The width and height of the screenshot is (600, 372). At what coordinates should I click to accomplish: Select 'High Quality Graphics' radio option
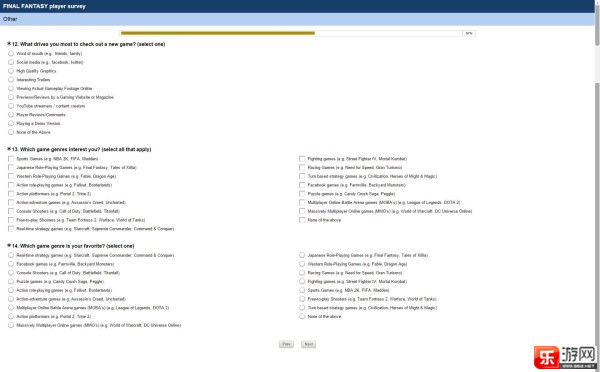11,71
